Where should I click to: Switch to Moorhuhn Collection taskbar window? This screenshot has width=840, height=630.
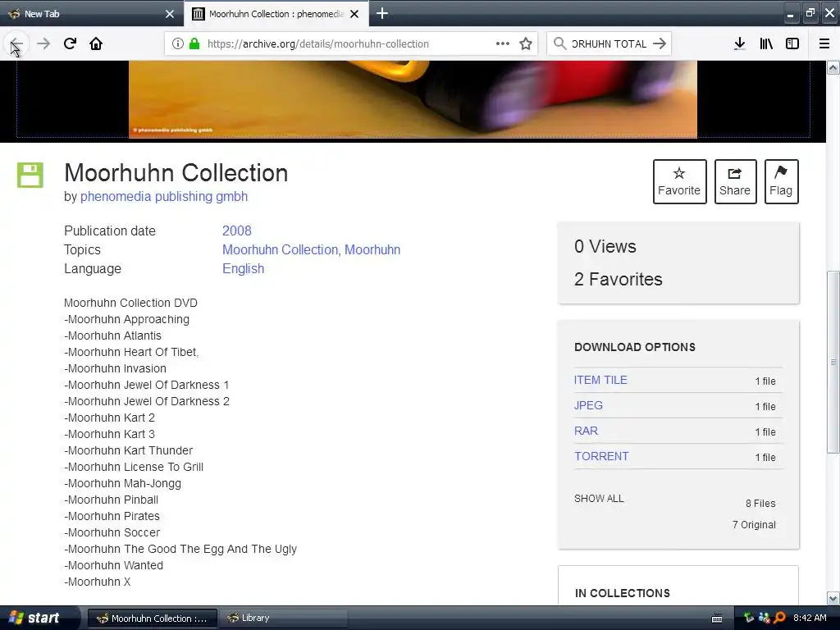click(153, 619)
